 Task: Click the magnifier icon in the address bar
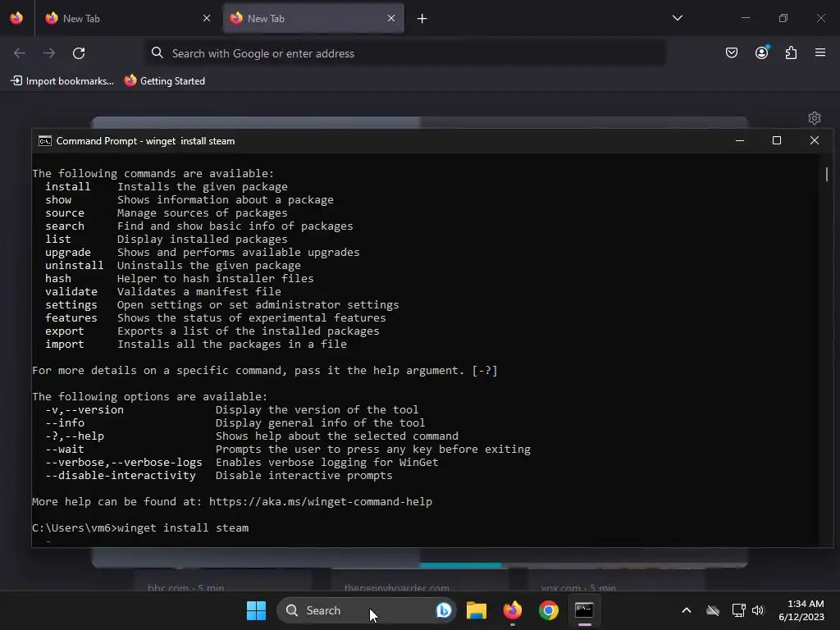tap(157, 52)
